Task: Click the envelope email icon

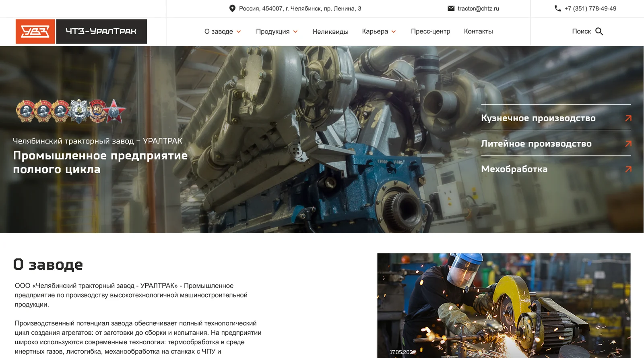Action: (x=451, y=8)
